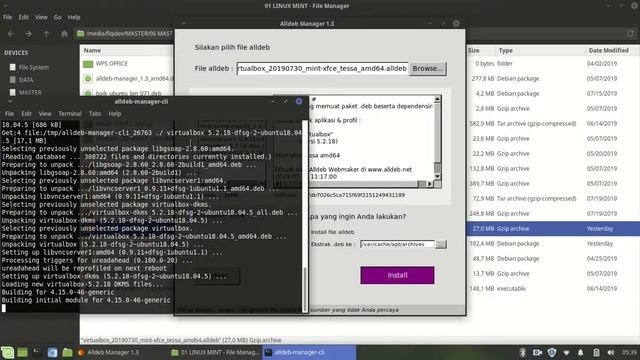Open the shield update manager tray icon
Screen dimensions: 640x360
pyautogui.click(x=552, y=352)
